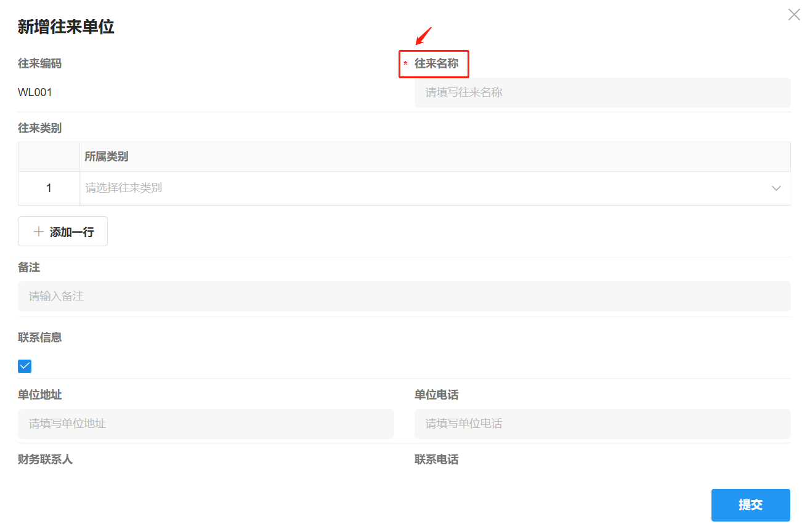Click the red asterisk beside 往来名称
Screen dimensions: 802x532
[x=405, y=63]
